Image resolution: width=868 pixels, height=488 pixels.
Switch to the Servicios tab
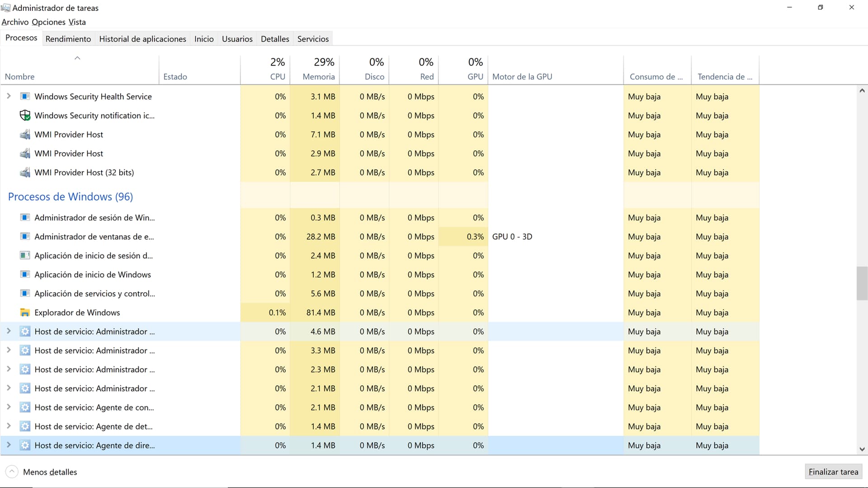313,39
